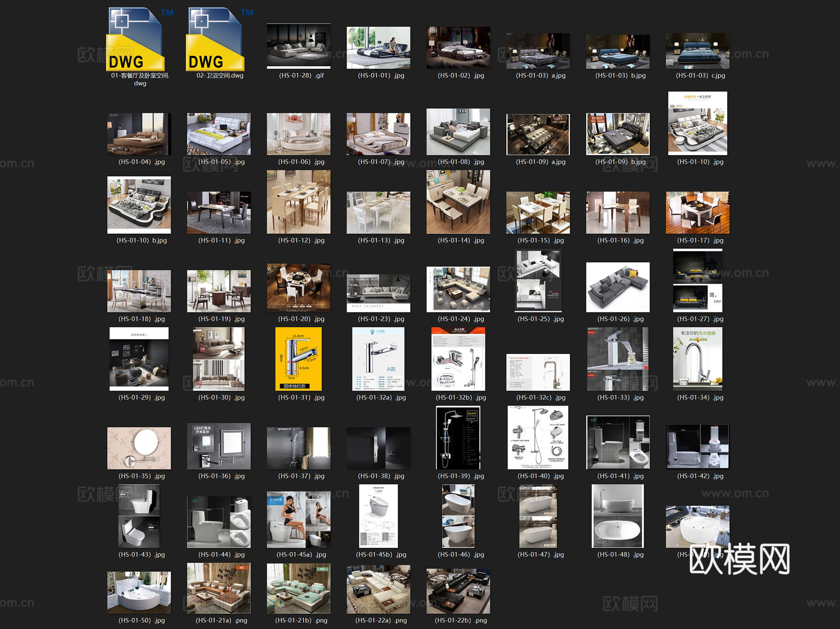Select the (HS-01-41) .jpg toilet thumbnail
This screenshot has height=629, width=840.
(x=618, y=442)
